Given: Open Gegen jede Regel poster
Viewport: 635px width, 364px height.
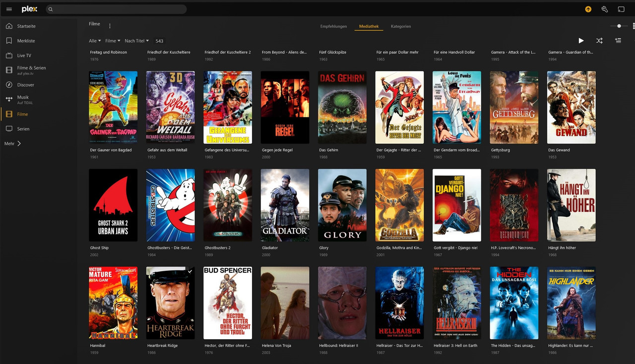Looking at the screenshot, I should pyautogui.click(x=285, y=107).
